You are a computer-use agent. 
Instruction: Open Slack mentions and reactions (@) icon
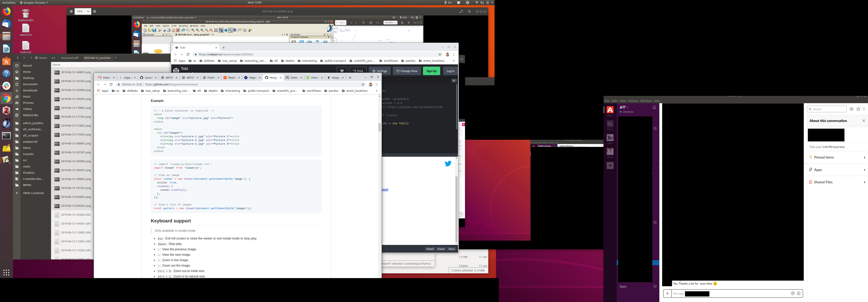(x=852, y=109)
